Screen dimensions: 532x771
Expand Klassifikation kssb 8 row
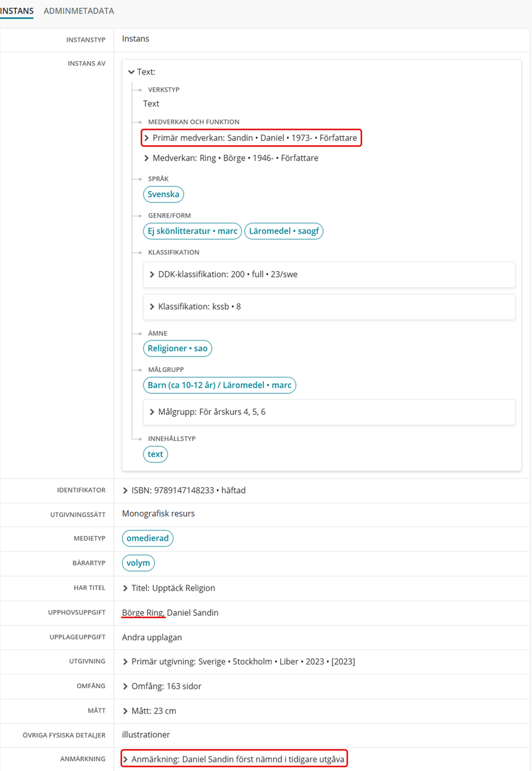pyautogui.click(x=152, y=307)
